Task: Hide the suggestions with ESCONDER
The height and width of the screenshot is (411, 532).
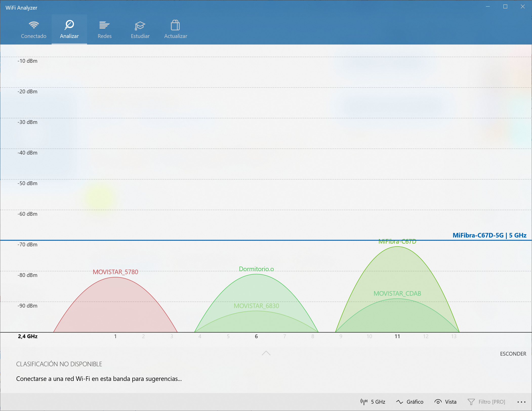Action: 513,354
